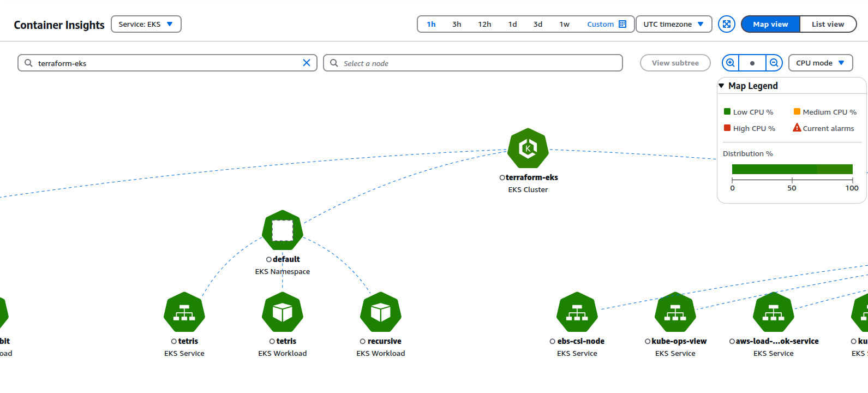868x393 pixels.
Task: Click the View subtree button
Action: (x=675, y=63)
